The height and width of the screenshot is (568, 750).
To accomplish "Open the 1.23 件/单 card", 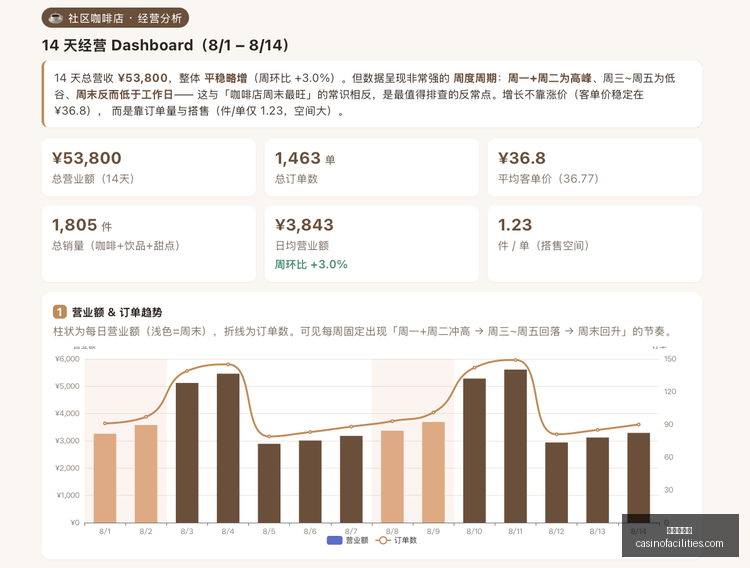I will [x=595, y=244].
